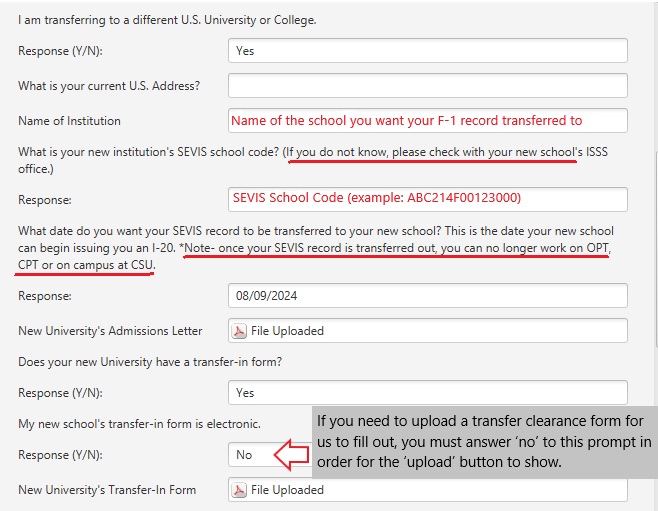
Task: Click the 'New University's Admissions Letter' label
Action: tap(110, 331)
